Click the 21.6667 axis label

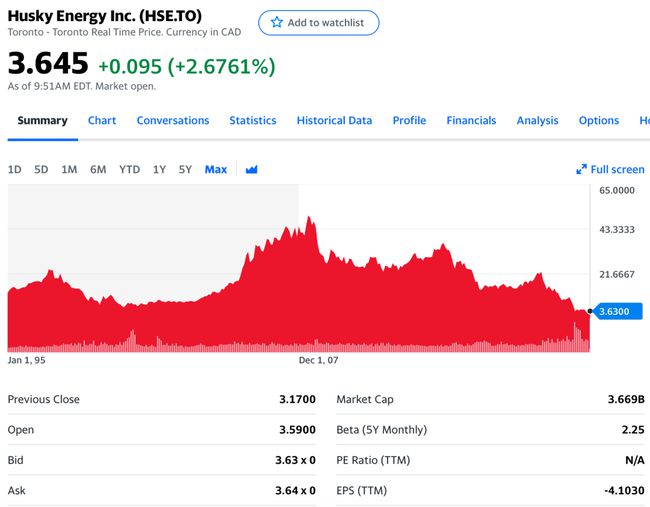[617, 274]
